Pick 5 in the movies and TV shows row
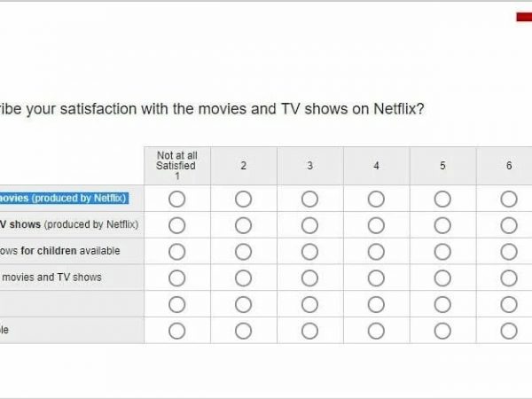Viewport: 532px width, 399px height. click(x=442, y=278)
